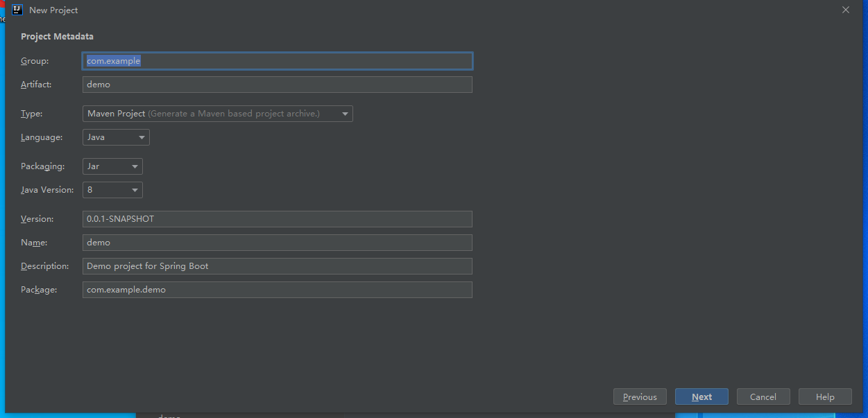Open the Packaging dropdown set to Jar
Viewport: 868px width, 418px height.
tap(112, 166)
